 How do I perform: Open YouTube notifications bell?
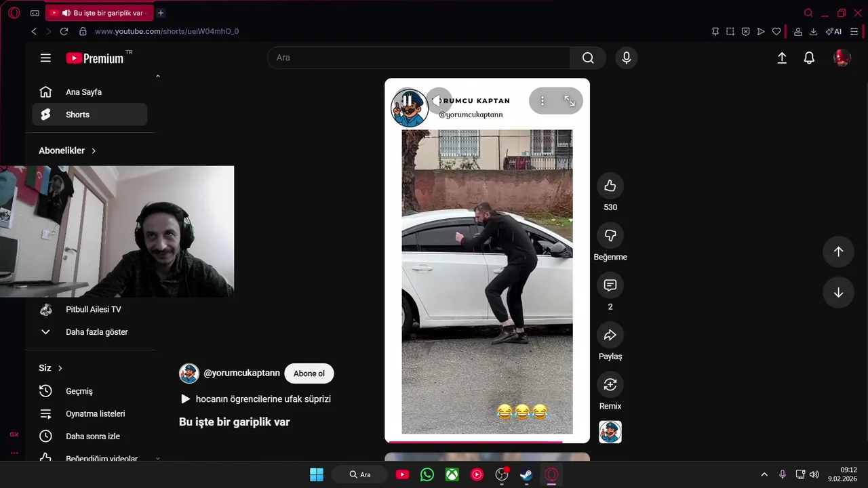click(x=809, y=58)
